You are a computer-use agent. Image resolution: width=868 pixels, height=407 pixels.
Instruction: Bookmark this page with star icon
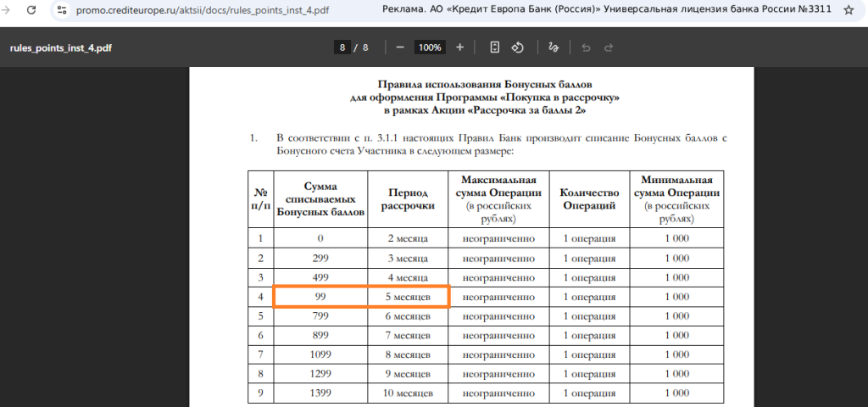[849, 9]
